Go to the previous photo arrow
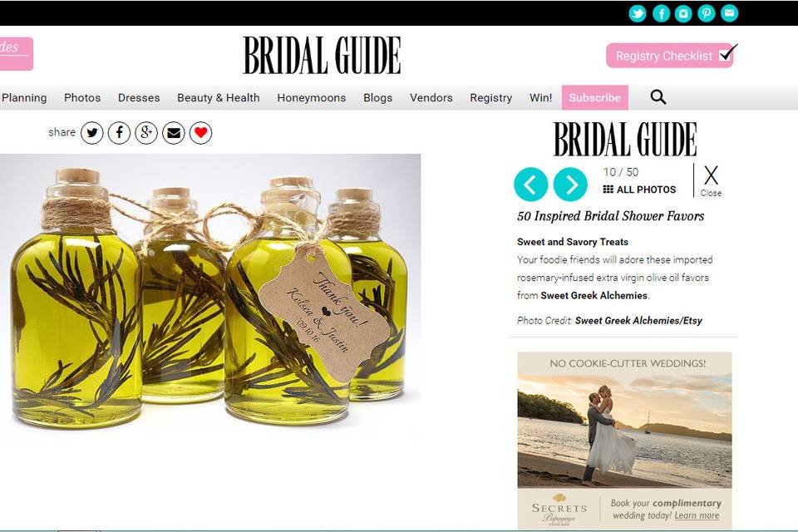 [531, 185]
